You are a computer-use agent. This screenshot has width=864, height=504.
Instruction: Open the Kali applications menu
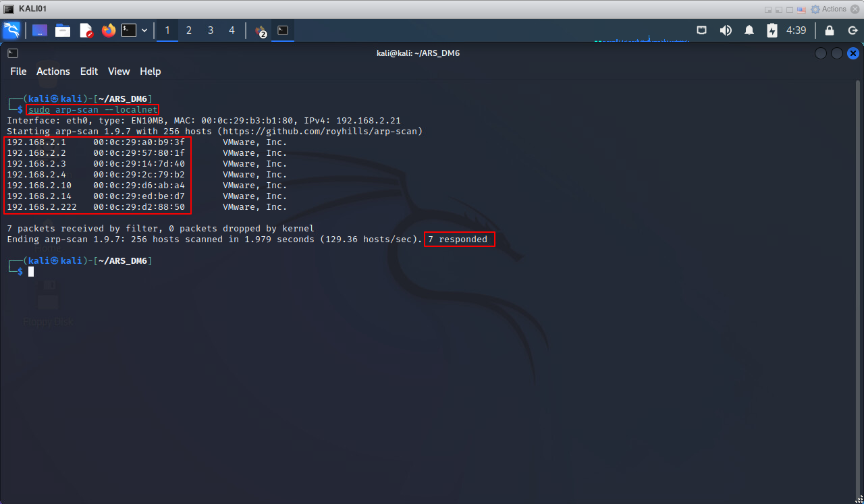pos(11,30)
